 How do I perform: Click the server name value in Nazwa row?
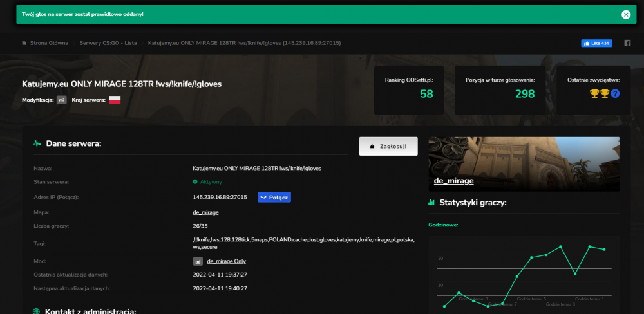tap(257, 169)
